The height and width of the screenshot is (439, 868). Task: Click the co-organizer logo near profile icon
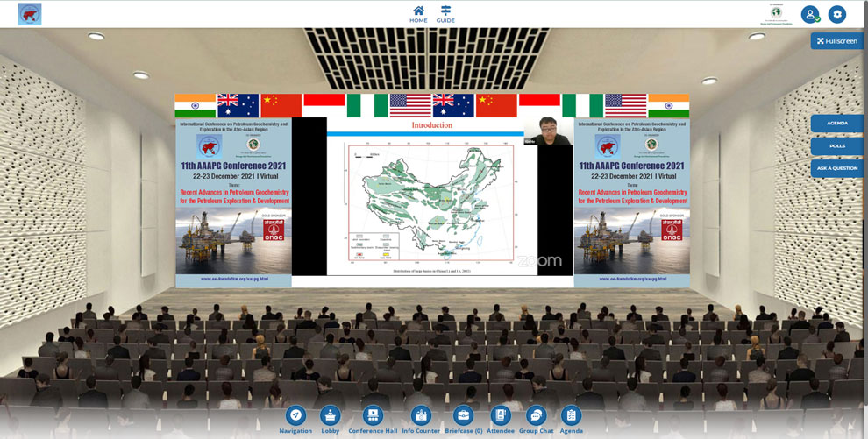(x=776, y=14)
